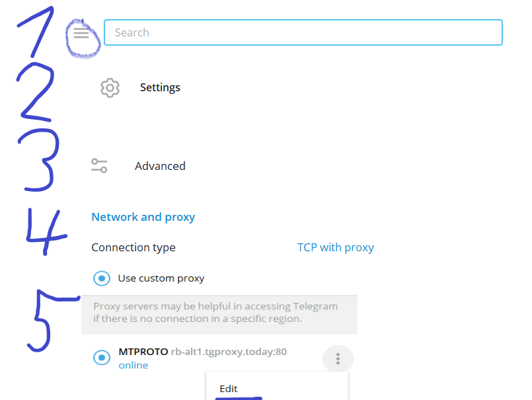Screen dimensions: 532x400
Task: Open the Settings menu entry
Action: 160,88
